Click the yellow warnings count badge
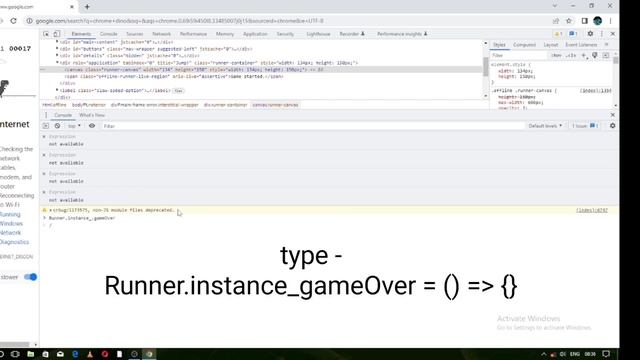Image resolution: width=640 pixels, height=360 pixels. tap(558, 34)
